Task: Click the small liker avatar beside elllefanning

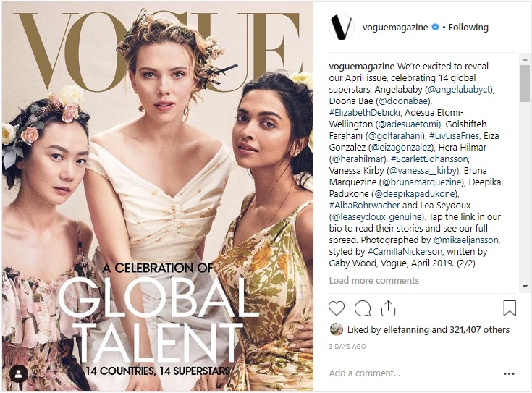Action: click(x=337, y=329)
